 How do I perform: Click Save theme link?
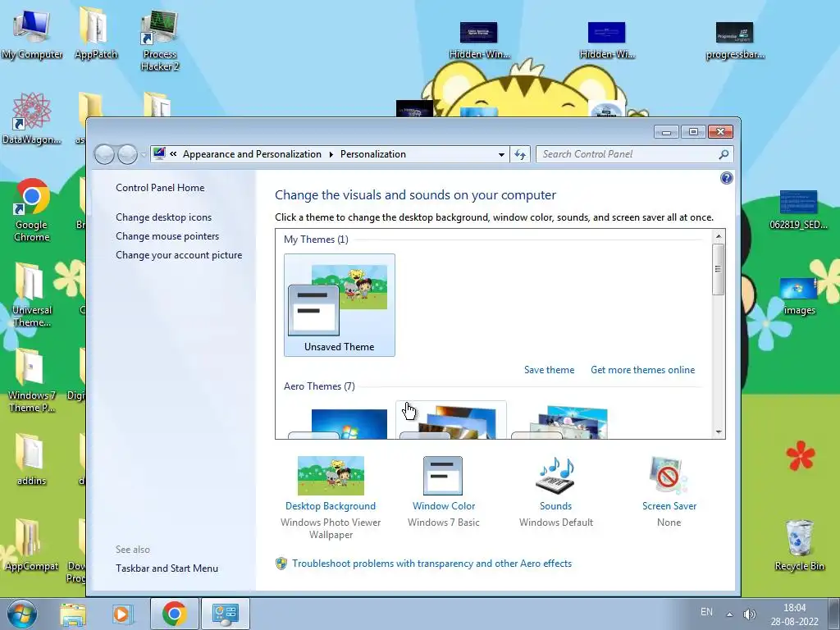click(549, 370)
